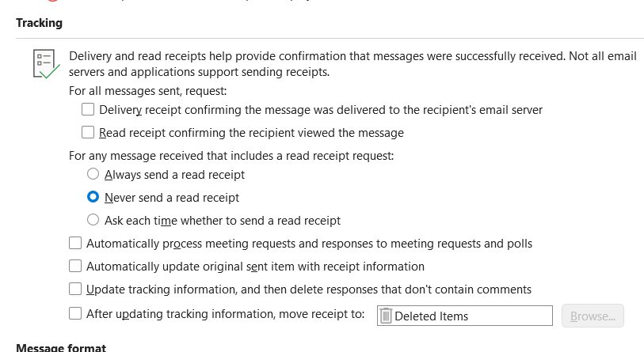Click the delivery and read receipts description text
Viewport: 644px width, 352px height.
point(352,64)
